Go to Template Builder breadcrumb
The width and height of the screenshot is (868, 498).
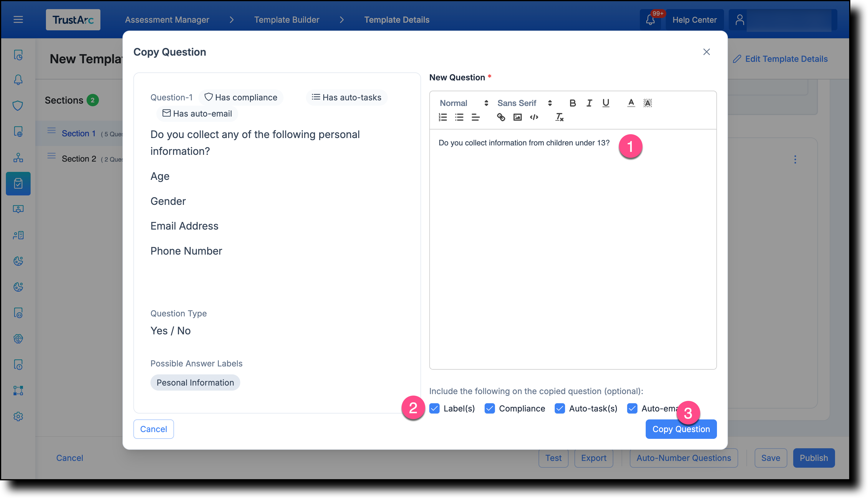click(287, 19)
